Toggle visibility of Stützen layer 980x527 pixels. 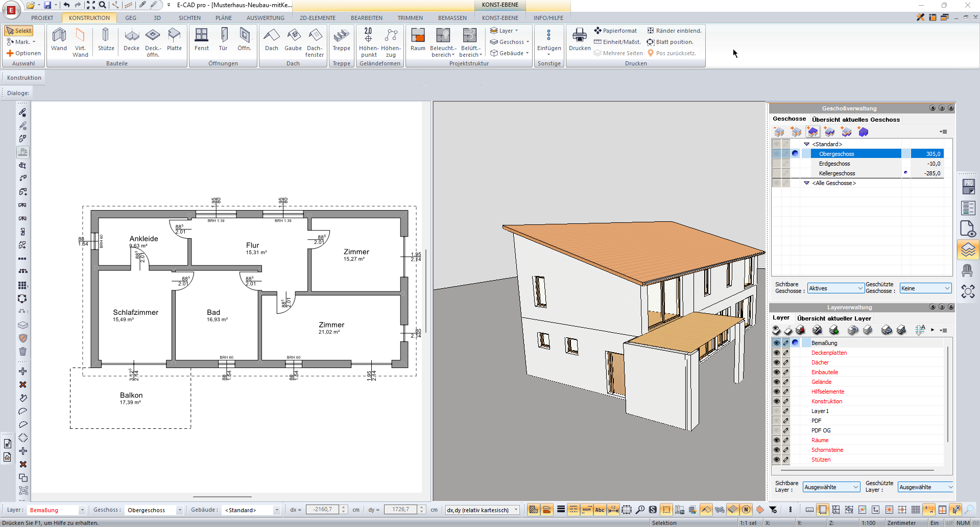click(x=777, y=460)
